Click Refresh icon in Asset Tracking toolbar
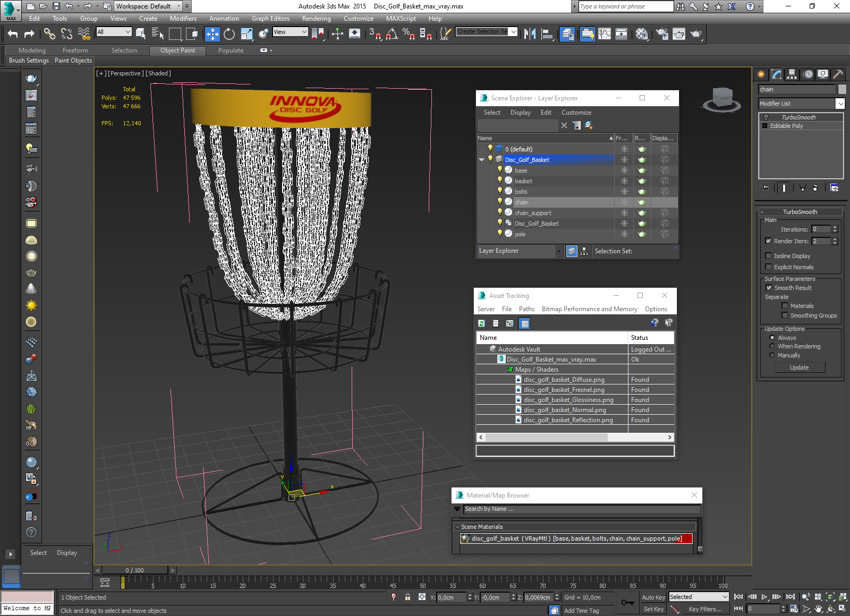The width and height of the screenshot is (850, 616). (481, 323)
